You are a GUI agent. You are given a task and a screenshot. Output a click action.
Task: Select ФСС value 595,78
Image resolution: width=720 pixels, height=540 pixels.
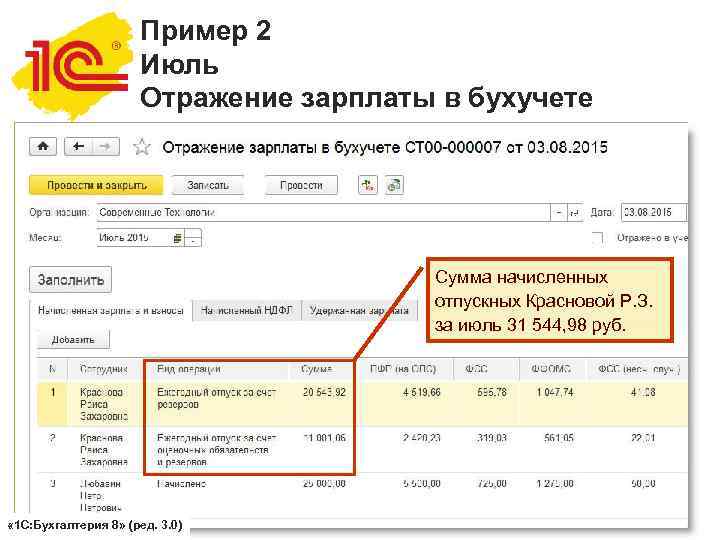pyautogui.click(x=492, y=393)
